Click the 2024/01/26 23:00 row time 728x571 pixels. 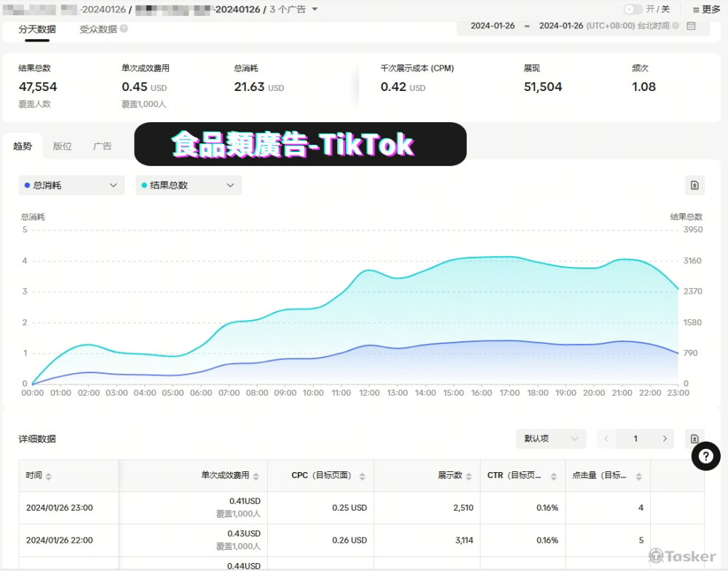60,508
